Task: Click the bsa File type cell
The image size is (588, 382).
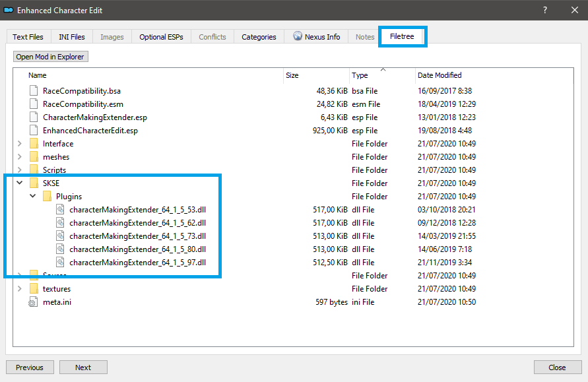Action: pyautogui.click(x=364, y=91)
